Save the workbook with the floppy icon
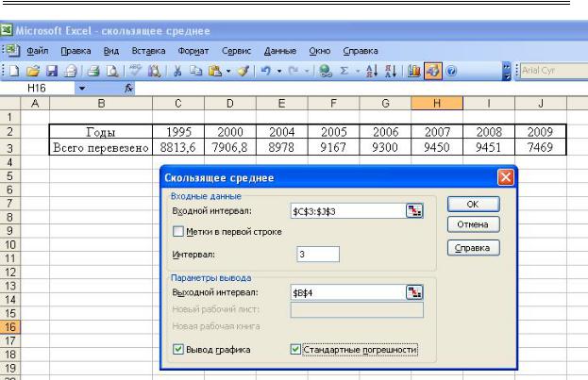The image size is (588, 380). pyautogui.click(x=51, y=71)
